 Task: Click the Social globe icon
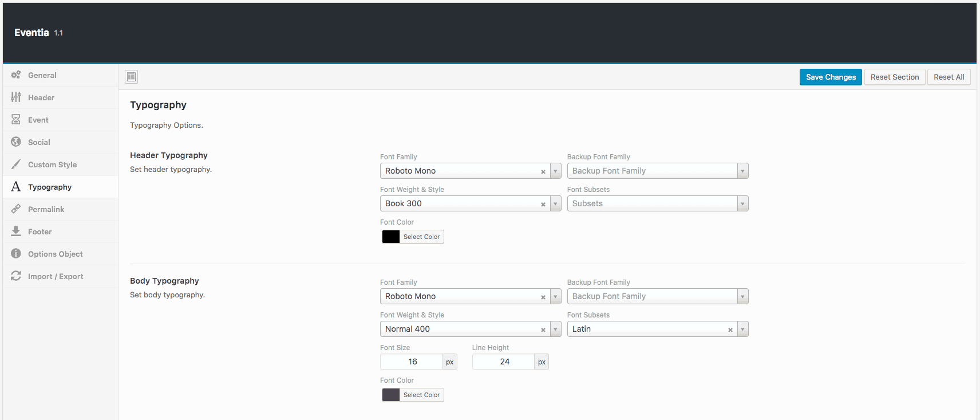point(16,142)
